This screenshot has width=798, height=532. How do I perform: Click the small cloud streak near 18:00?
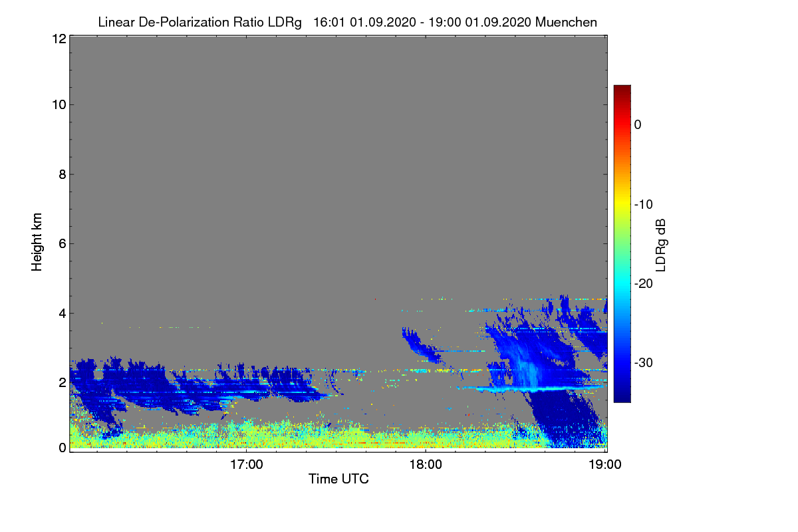point(422,346)
